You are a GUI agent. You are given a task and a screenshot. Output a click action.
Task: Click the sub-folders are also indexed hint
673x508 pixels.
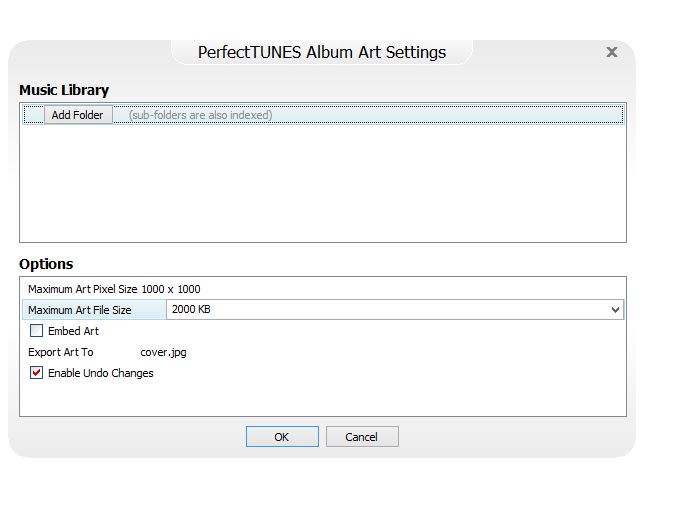[200, 115]
